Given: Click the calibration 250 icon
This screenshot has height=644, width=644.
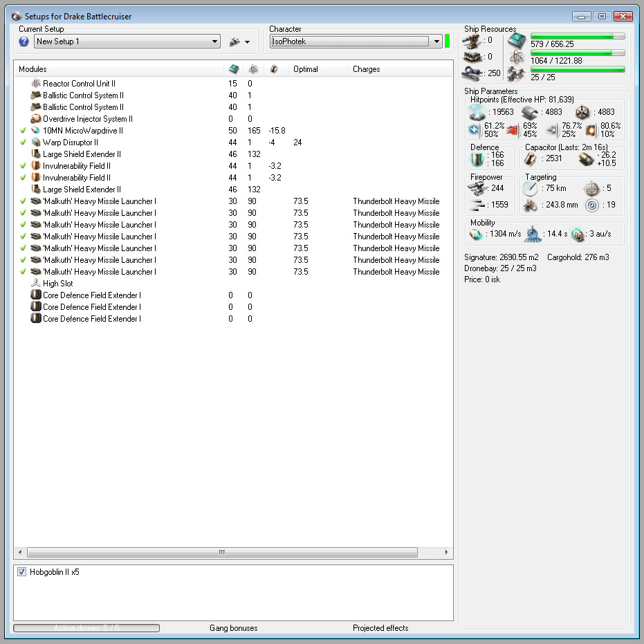Looking at the screenshot, I should click(472, 73).
